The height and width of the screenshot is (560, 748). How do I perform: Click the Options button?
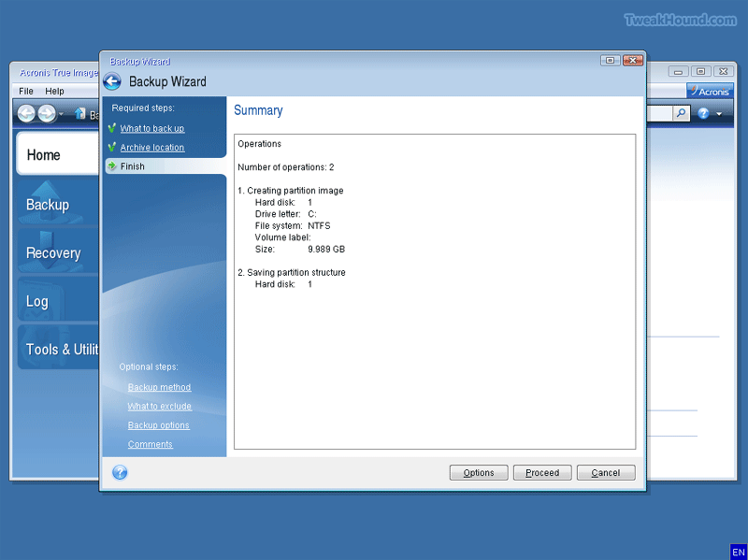coord(479,473)
